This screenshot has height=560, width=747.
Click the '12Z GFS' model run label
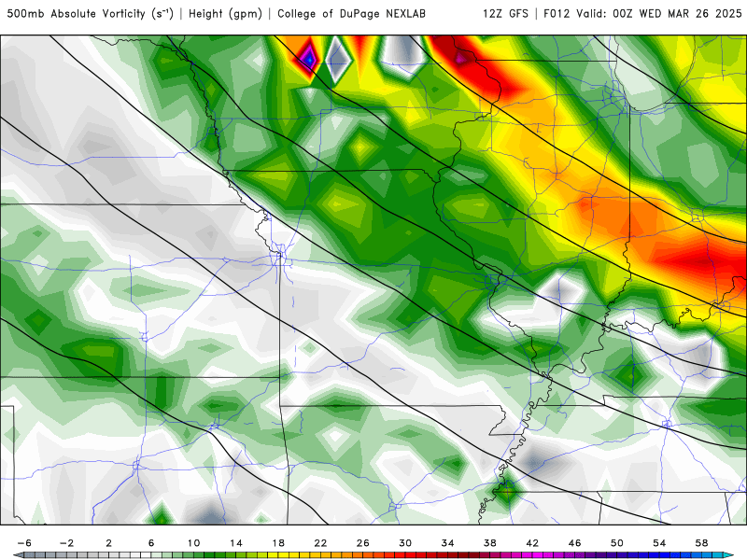click(x=505, y=14)
